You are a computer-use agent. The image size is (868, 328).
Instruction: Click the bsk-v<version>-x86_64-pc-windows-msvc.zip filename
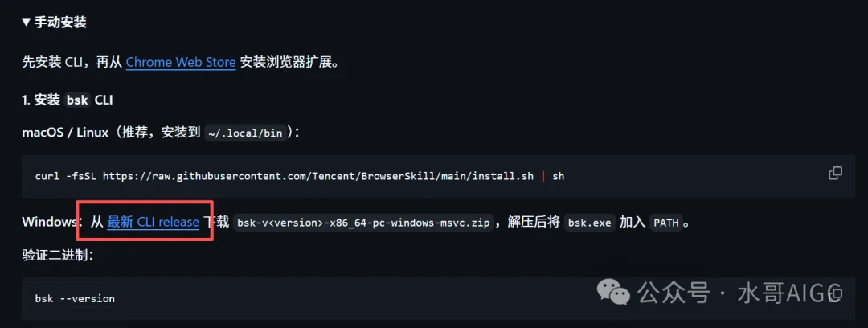coord(363,223)
